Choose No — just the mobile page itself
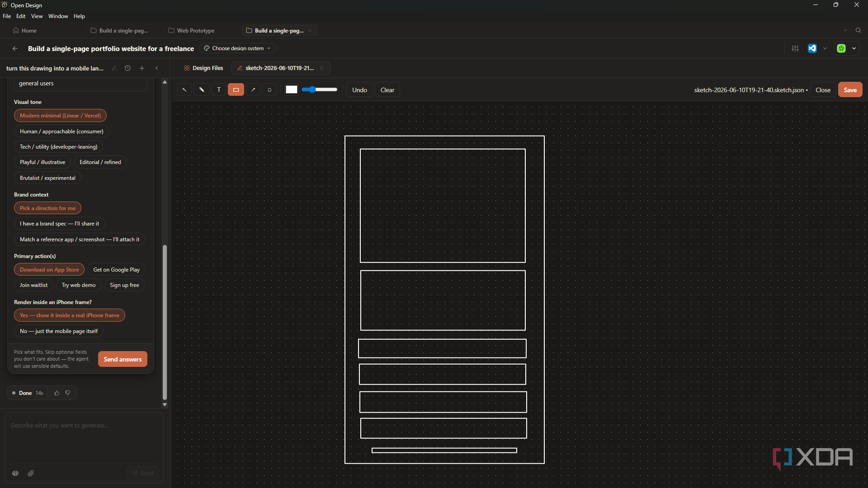Image resolution: width=868 pixels, height=488 pixels. click(59, 331)
